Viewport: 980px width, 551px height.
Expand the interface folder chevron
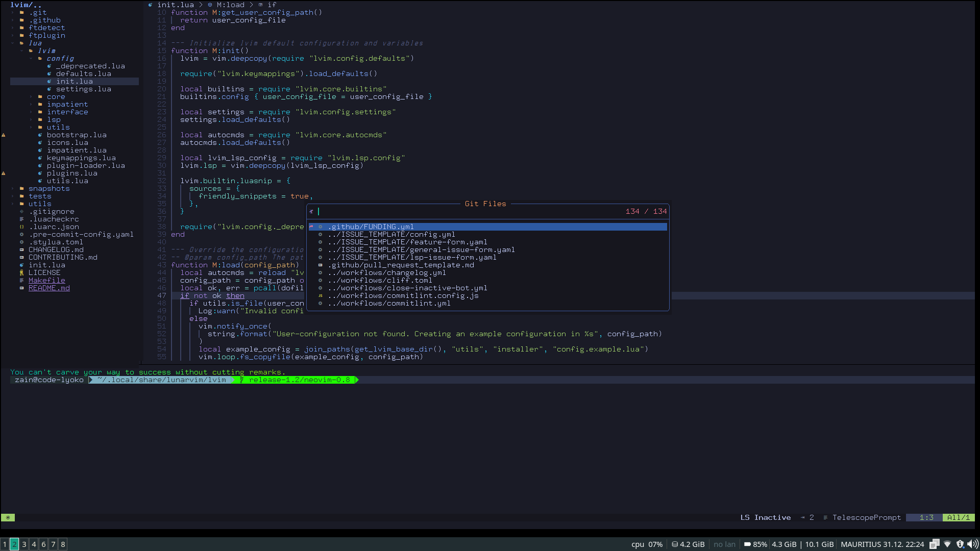click(31, 112)
